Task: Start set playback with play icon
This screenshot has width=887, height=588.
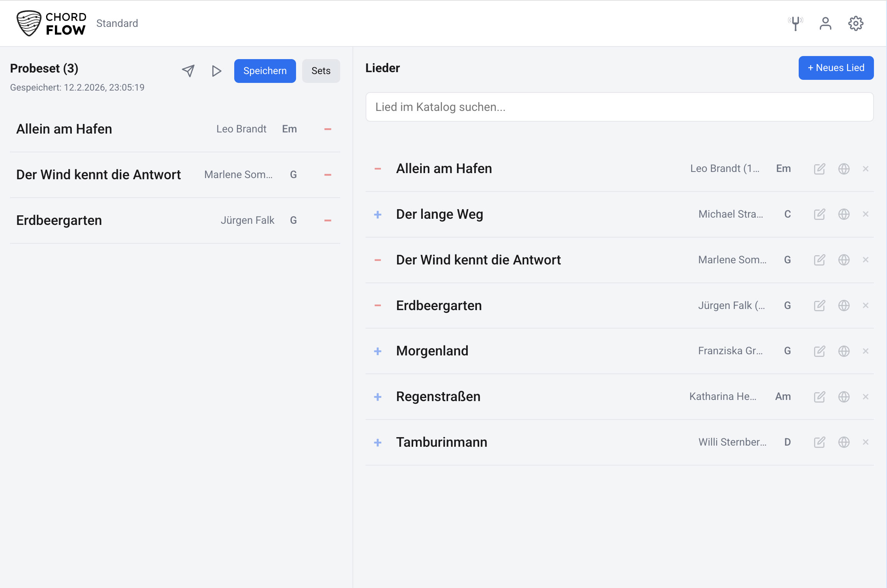Action: click(x=217, y=71)
